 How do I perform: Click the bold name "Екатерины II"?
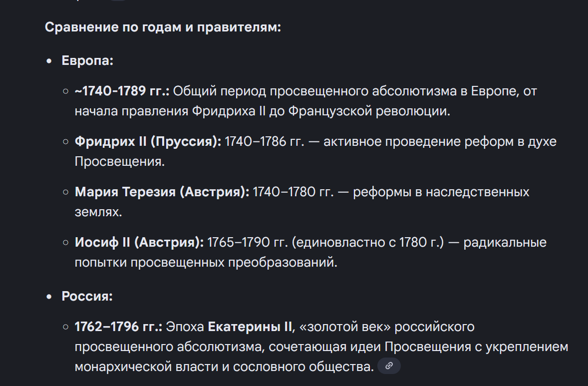(249, 327)
